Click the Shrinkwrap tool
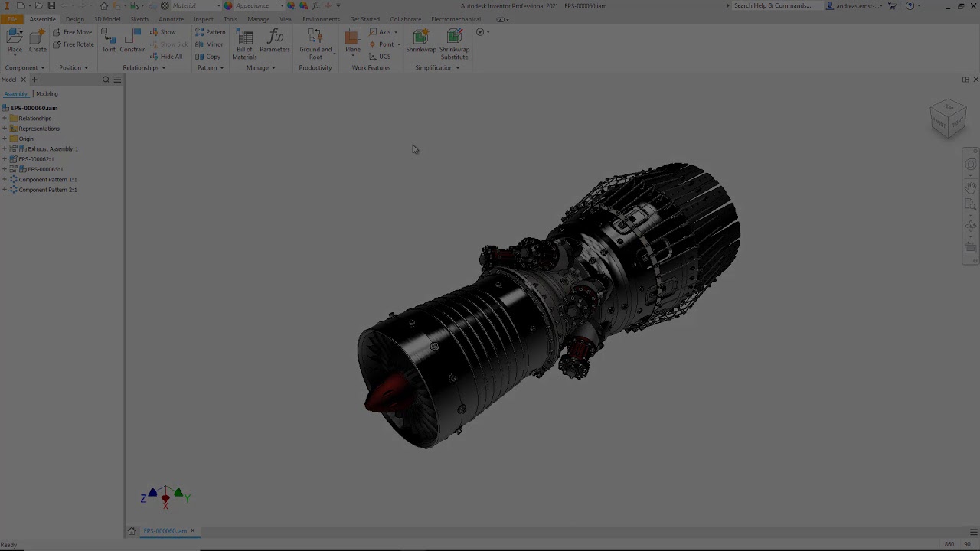980x551 pixels. [x=420, y=41]
